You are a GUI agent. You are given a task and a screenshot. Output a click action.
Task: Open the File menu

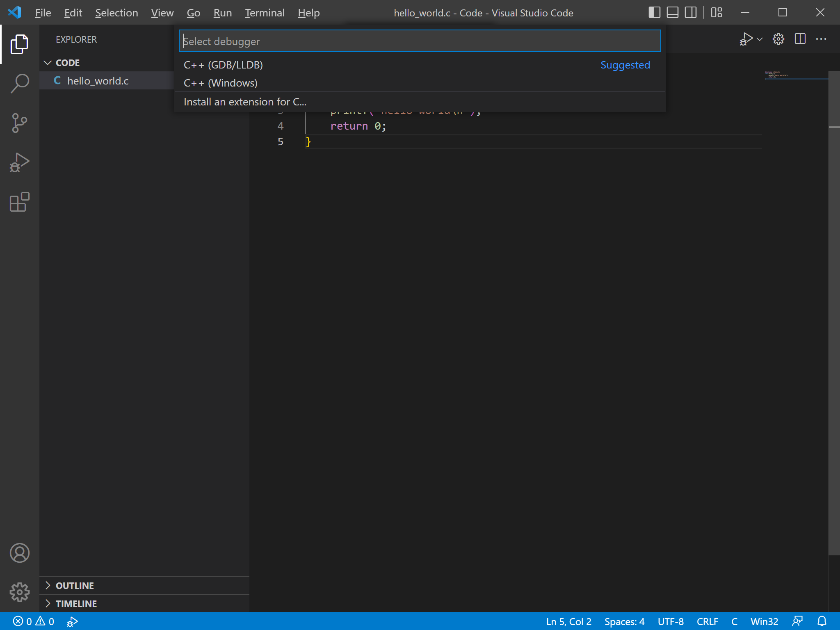(x=42, y=12)
